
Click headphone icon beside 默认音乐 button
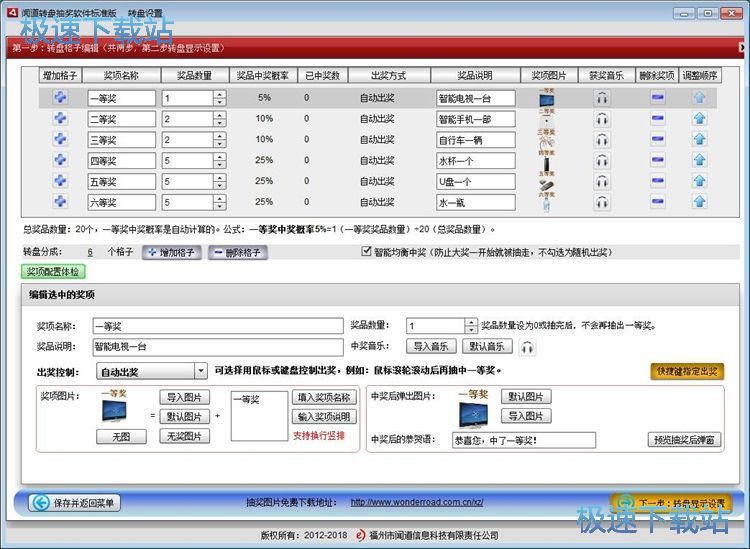pyautogui.click(x=527, y=347)
